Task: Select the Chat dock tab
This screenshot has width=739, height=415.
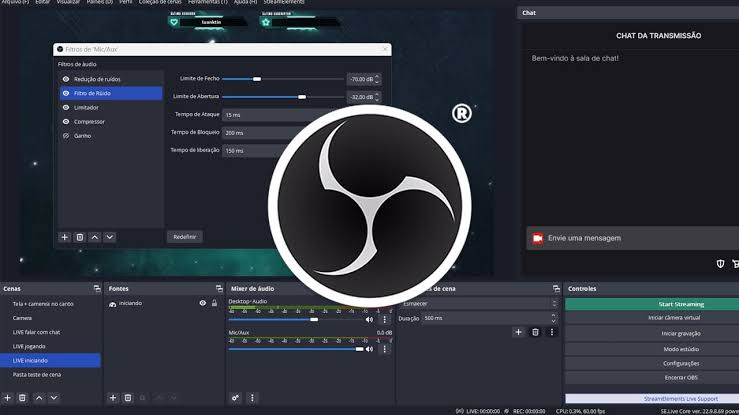Action: pyautogui.click(x=529, y=13)
